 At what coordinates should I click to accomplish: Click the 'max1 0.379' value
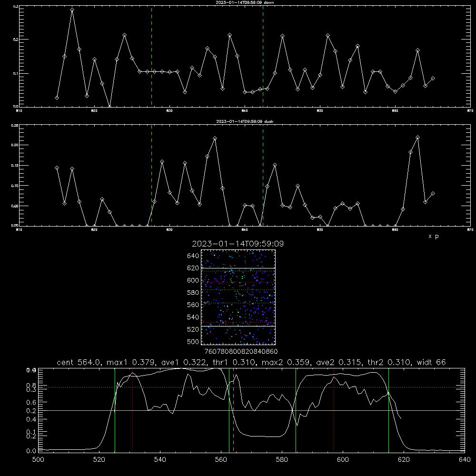click(132, 362)
